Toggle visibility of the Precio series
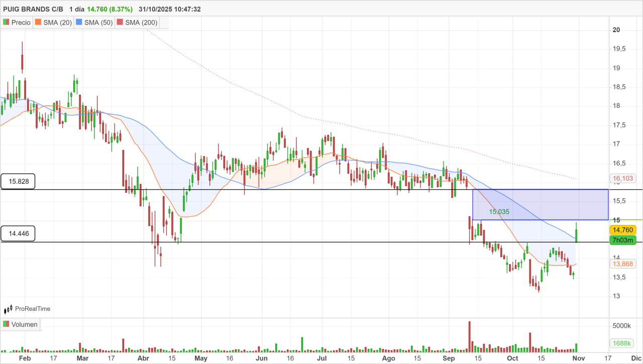 click(5, 22)
